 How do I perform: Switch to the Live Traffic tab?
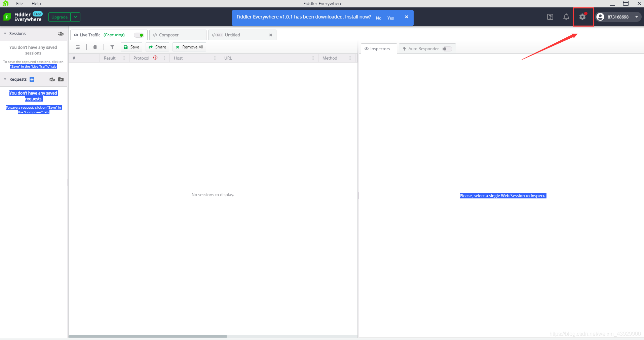pyautogui.click(x=109, y=35)
